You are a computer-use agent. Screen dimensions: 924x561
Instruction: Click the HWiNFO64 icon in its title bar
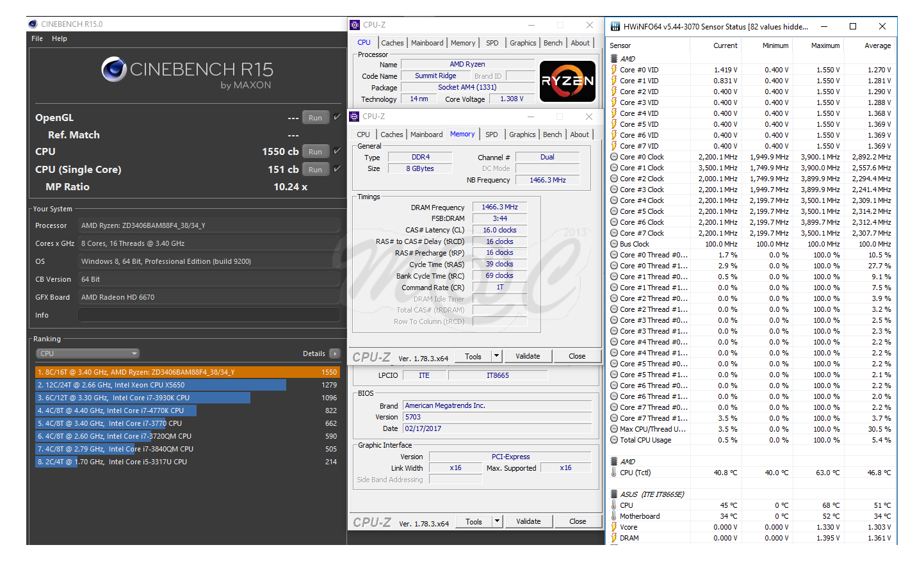[615, 27]
